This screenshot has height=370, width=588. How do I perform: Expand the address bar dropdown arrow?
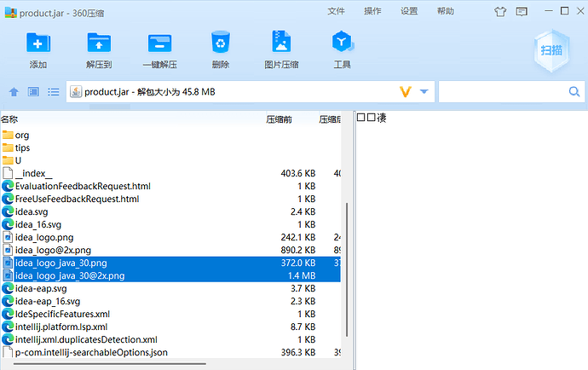click(424, 91)
